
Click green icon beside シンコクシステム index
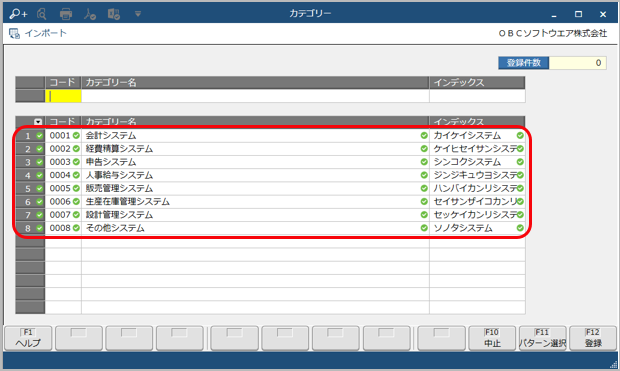click(520, 162)
